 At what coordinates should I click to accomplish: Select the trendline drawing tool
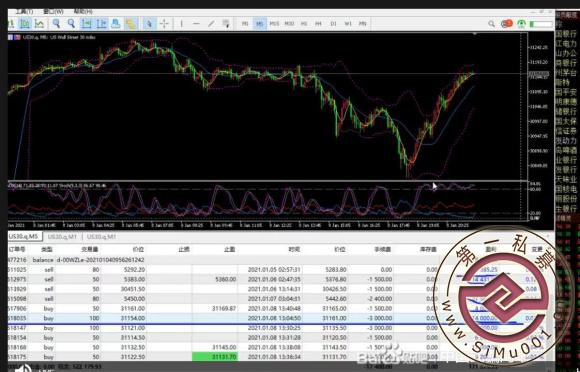211,24
